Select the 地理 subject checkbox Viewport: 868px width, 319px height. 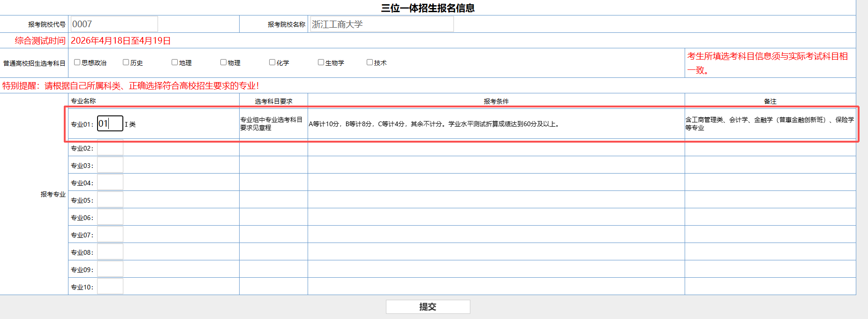click(x=174, y=62)
